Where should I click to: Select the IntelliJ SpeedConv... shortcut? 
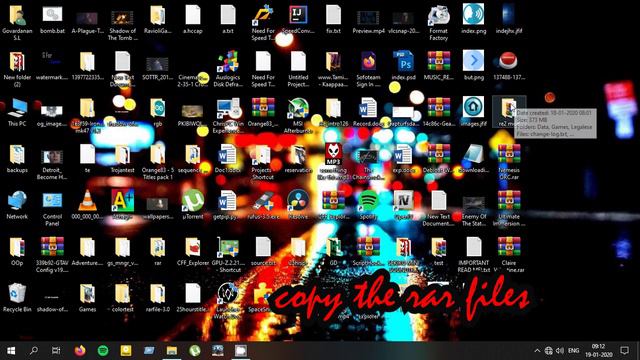pyautogui.click(x=298, y=19)
